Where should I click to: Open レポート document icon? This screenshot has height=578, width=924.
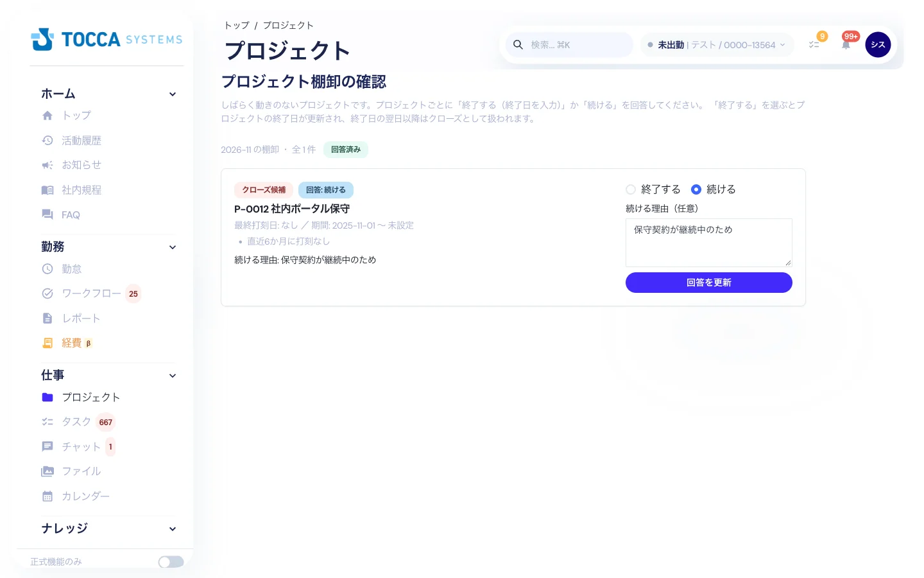tap(47, 319)
